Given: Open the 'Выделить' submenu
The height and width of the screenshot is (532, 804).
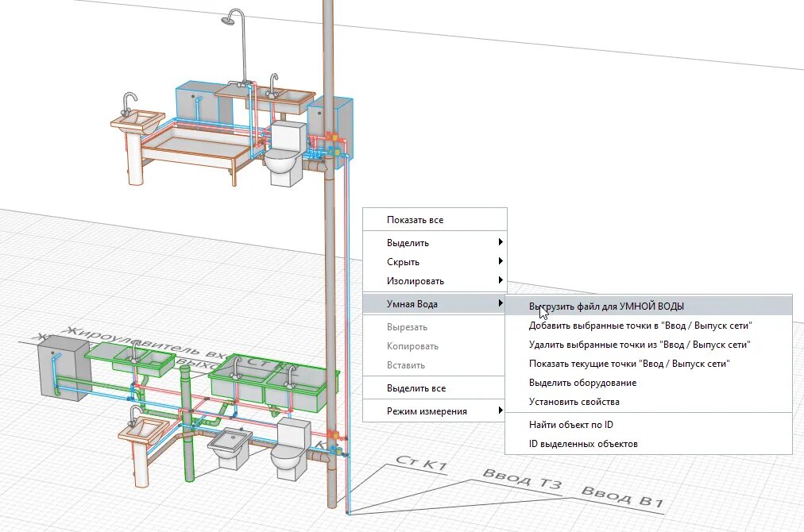Looking at the screenshot, I should click(435, 242).
